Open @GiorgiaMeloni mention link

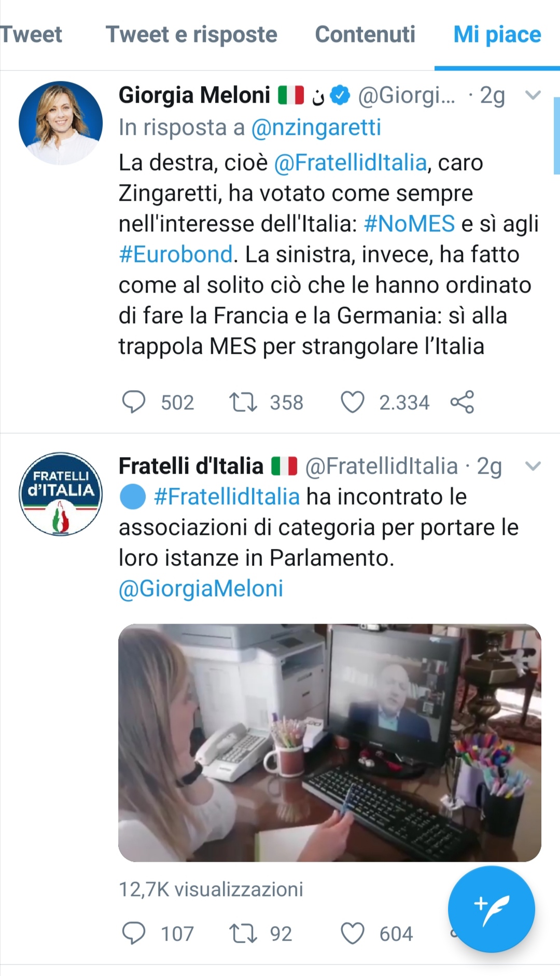click(x=201, y=589)
